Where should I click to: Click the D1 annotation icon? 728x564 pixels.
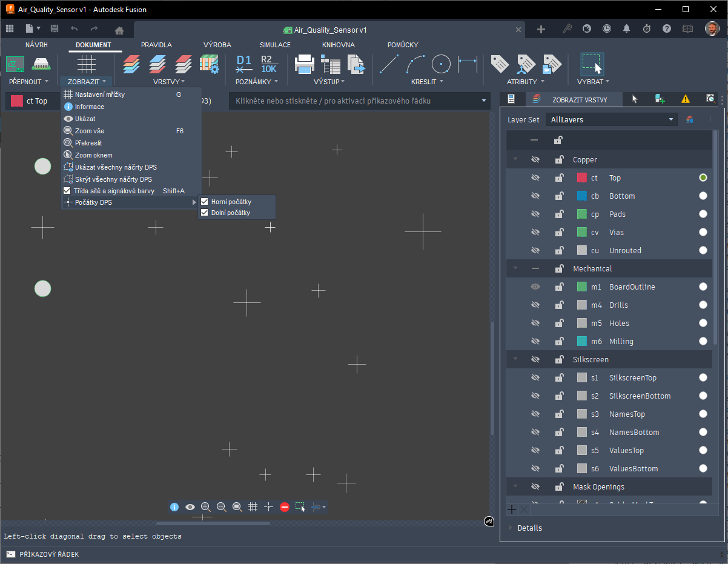(x=243, y=63)
